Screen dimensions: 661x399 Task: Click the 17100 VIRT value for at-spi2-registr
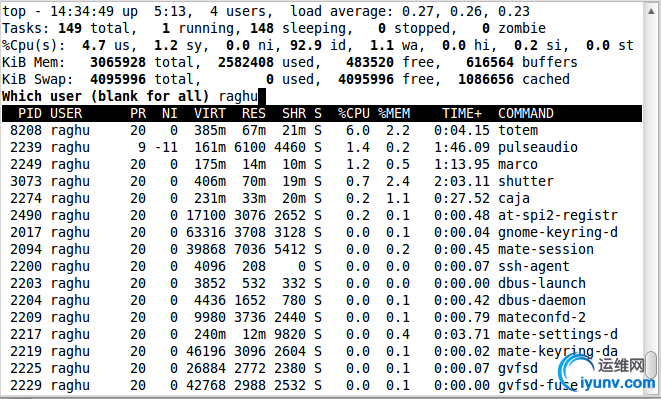click(x=206, y=215)
